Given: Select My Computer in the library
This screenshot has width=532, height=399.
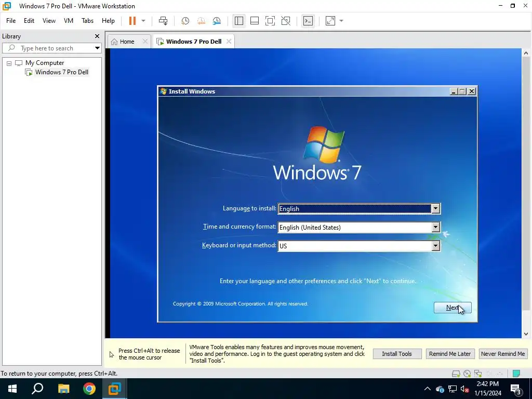Looking at the screenshot, I should (44, 63).
